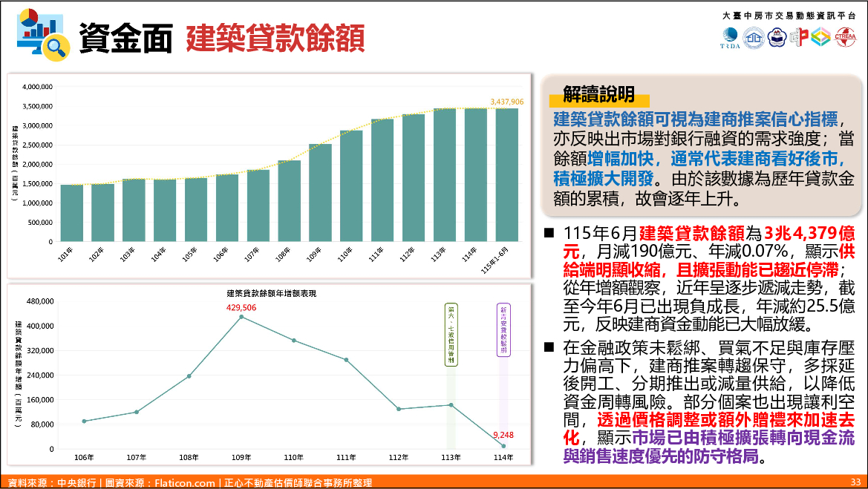This screenshot has width=868, height=489.
Task: Click the 106年 x-axis label in bar chart
Action: 221,254
